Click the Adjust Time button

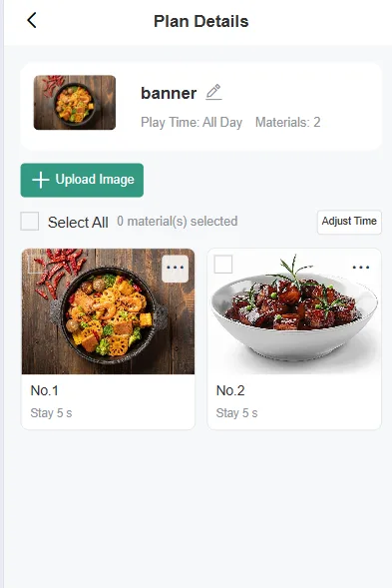349,222
